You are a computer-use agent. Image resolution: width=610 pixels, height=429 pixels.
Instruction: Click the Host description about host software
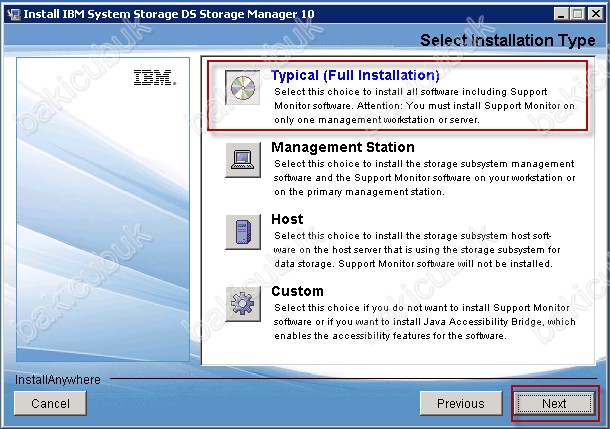click(417, 250)
